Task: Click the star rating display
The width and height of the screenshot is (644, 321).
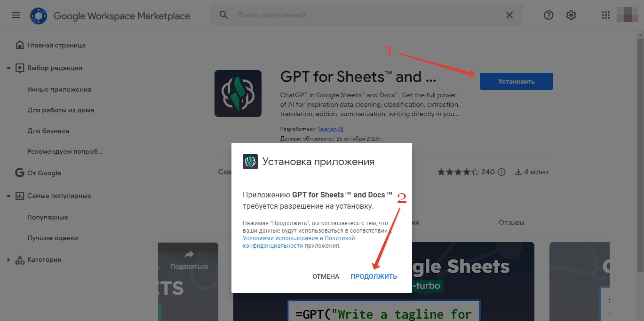Action: 458,172
